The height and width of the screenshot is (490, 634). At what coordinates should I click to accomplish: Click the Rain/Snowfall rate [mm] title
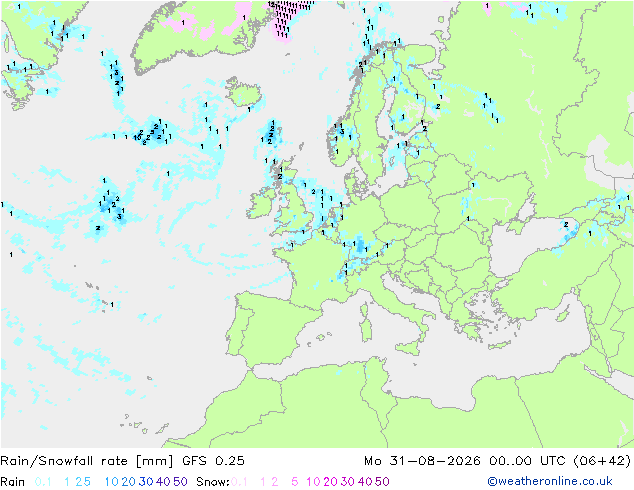point(87,461)
